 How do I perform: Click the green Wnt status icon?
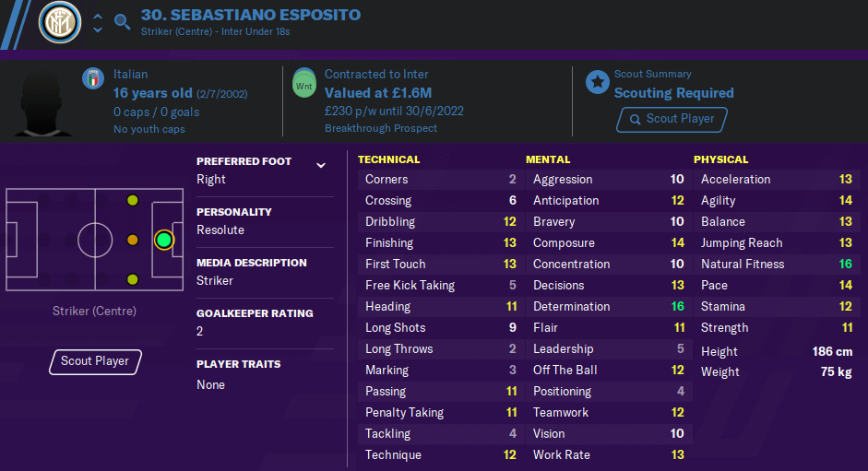(x=303, y=82)
